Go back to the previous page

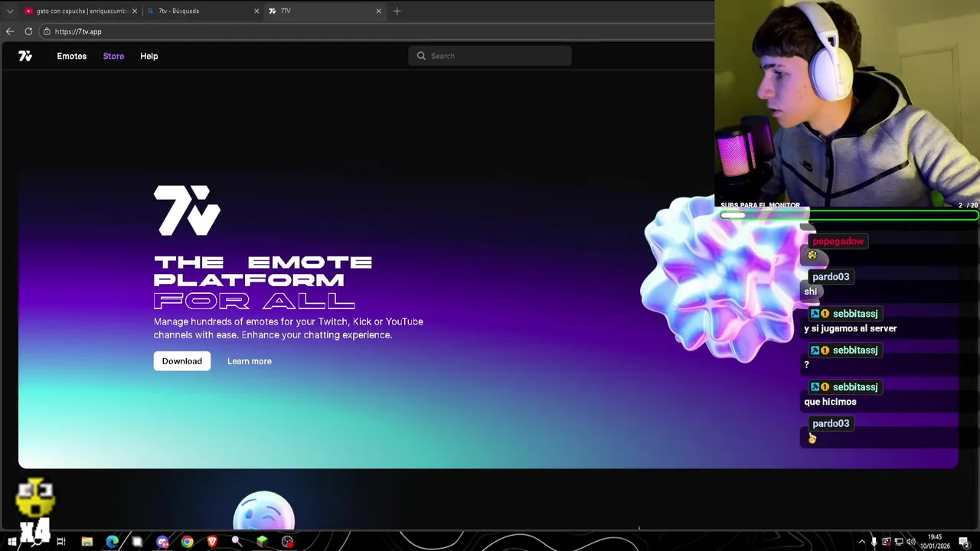coord(9,31)
